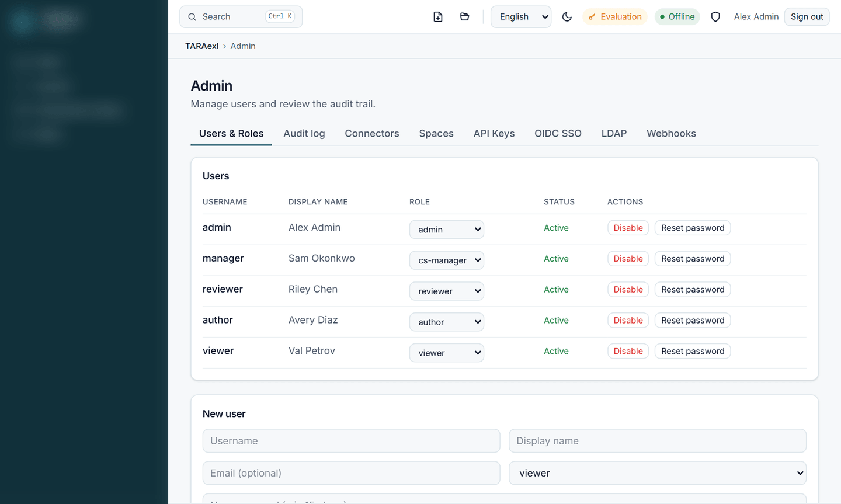Click the Username field in New user
Viewport: 841px width, 504px height.
351,441
